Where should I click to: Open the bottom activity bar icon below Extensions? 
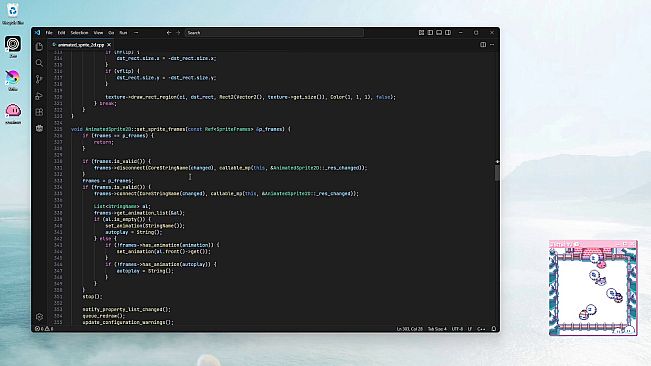tap(39, 128)
